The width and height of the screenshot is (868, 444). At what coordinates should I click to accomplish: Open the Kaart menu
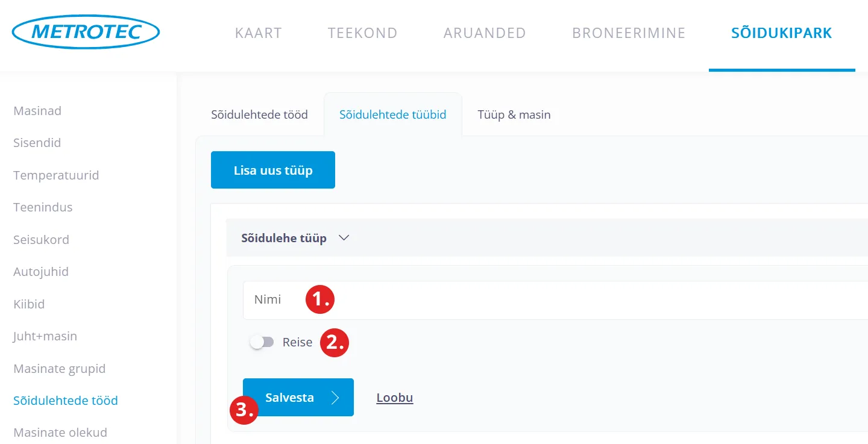(258, 33)
